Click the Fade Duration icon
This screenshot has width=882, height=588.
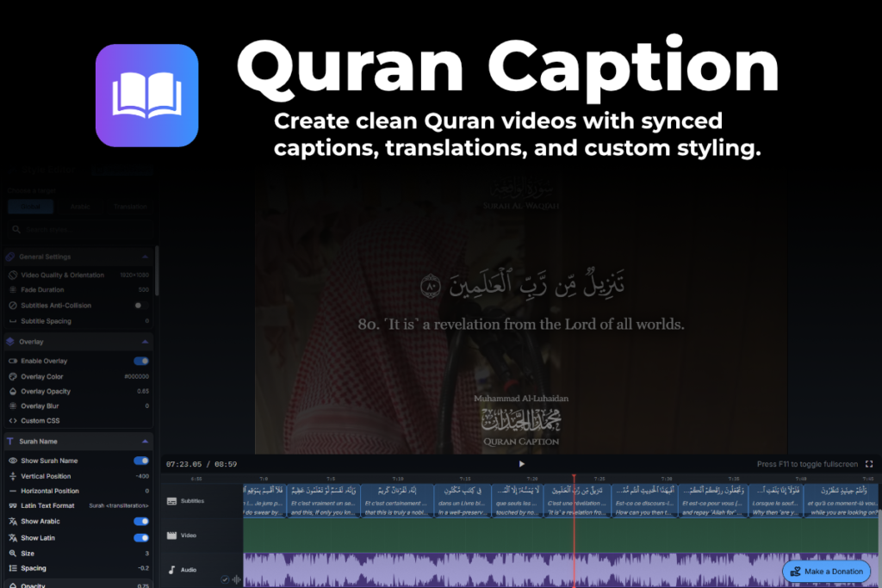pyautogui.click(x=13, y=290)
